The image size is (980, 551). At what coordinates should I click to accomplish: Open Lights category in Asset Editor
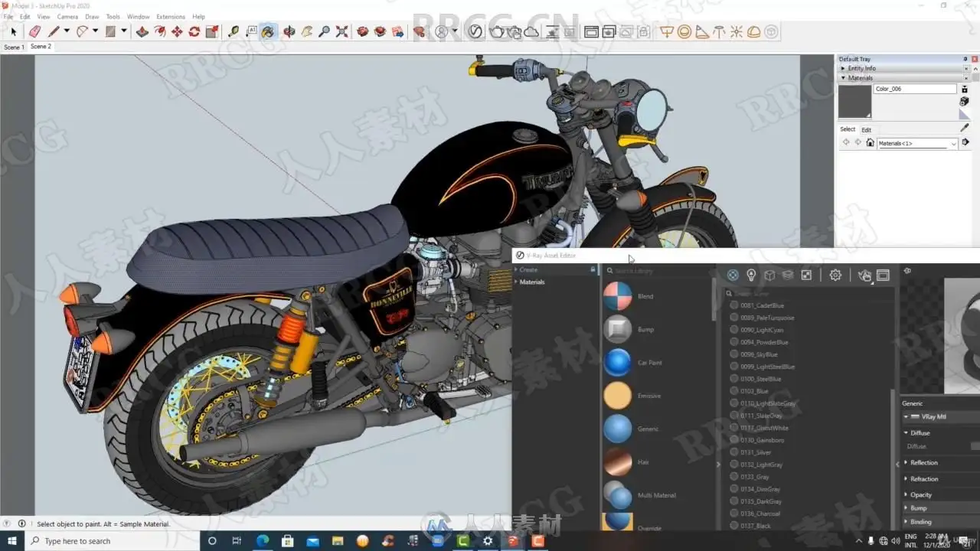pyautogui.click(x=751, y=275)
